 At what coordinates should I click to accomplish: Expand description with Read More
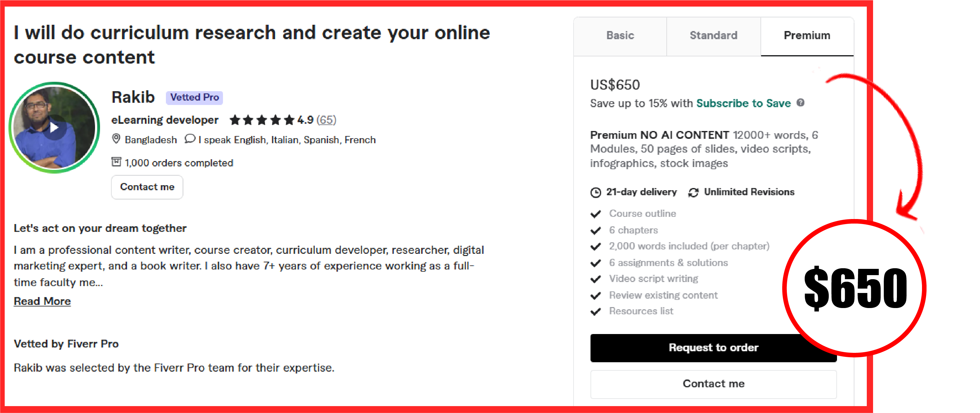point(42,301)
